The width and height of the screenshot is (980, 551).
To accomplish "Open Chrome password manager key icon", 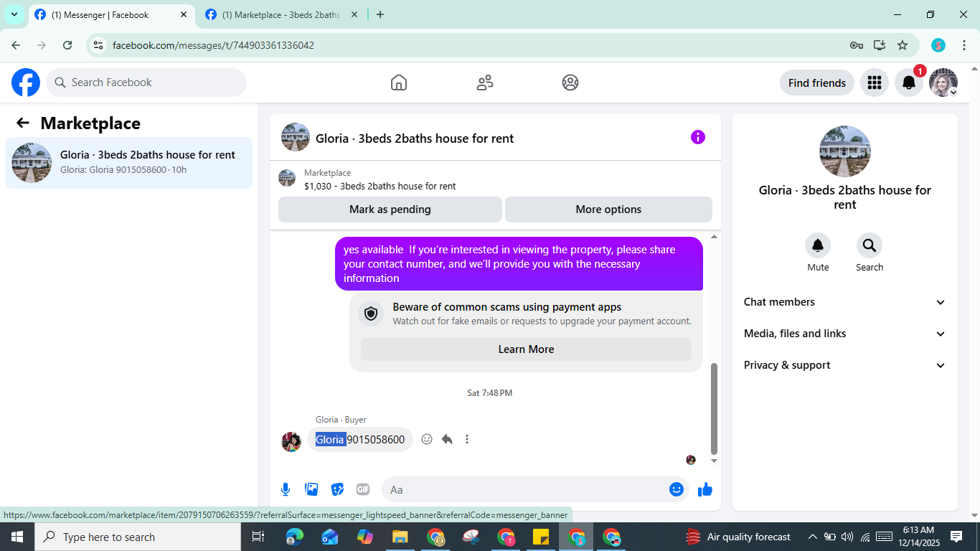I will 857,45.
